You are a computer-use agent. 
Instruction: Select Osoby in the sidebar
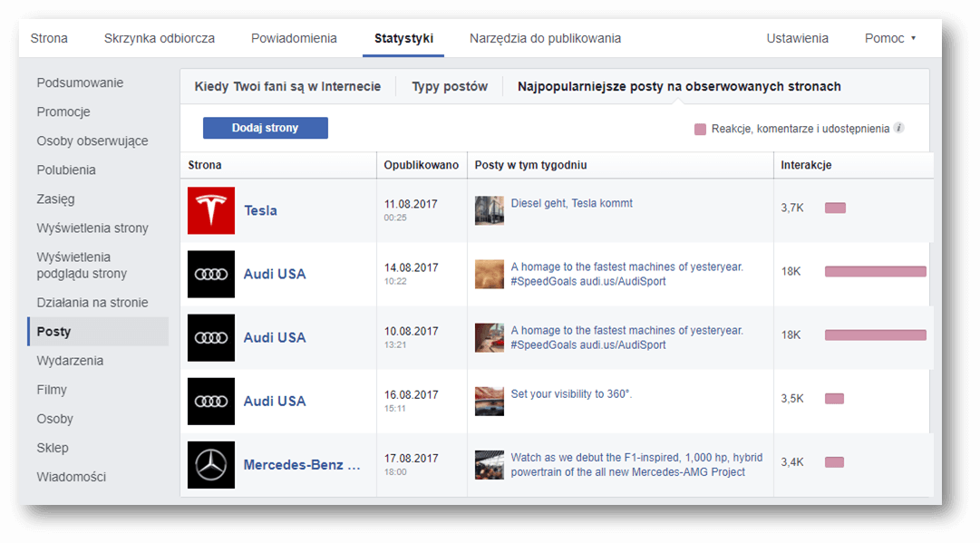tap(55, 419)
